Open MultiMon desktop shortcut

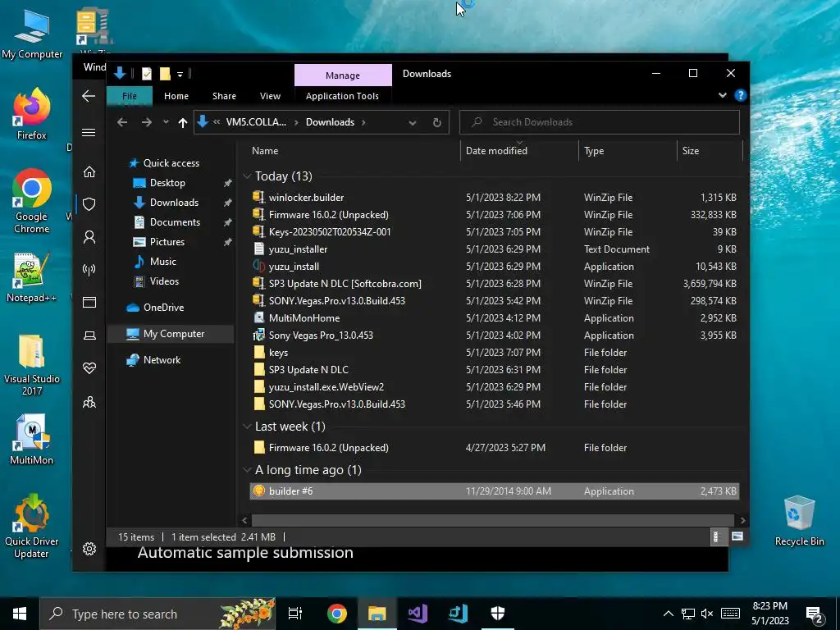tap(32, 440)
